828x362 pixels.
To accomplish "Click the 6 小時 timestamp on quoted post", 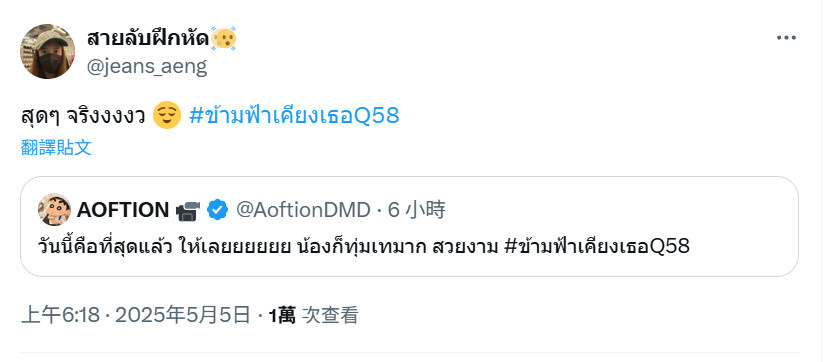I will [417, 210].
